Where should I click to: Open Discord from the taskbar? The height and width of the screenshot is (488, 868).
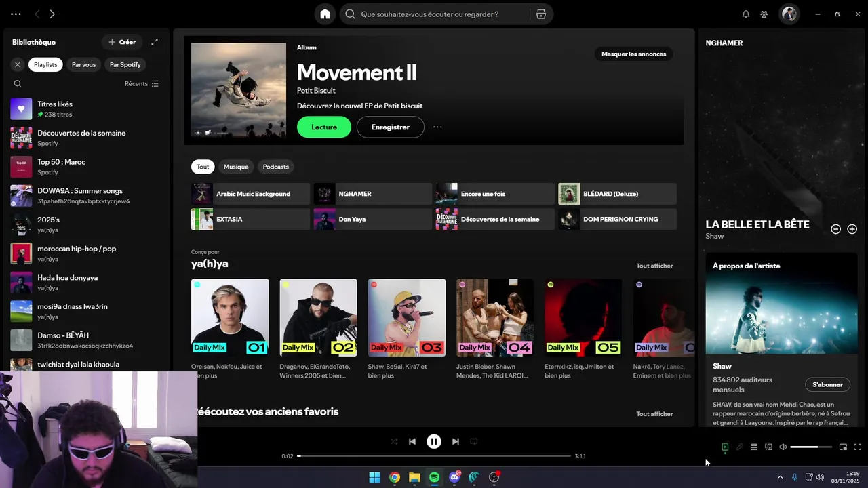[x=454, y=477]
